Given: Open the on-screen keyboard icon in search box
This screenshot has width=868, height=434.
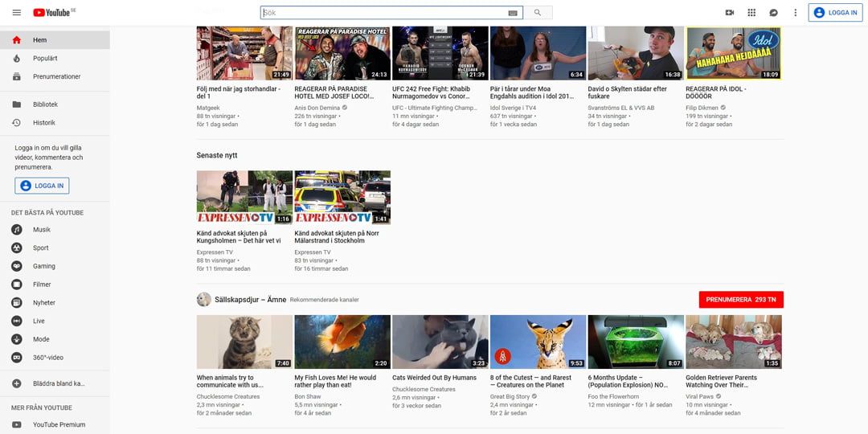Looking at the screenshot, I should tap(512, 13).
